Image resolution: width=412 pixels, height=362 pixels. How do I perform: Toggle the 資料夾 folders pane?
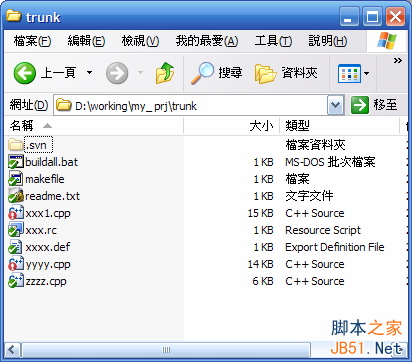point(286,73)
